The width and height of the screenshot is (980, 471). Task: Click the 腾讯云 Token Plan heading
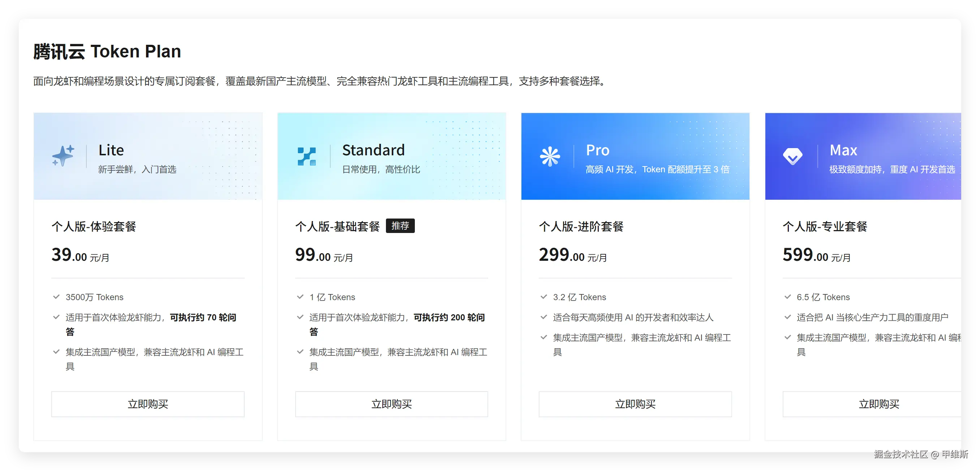[x=107, y=52]
